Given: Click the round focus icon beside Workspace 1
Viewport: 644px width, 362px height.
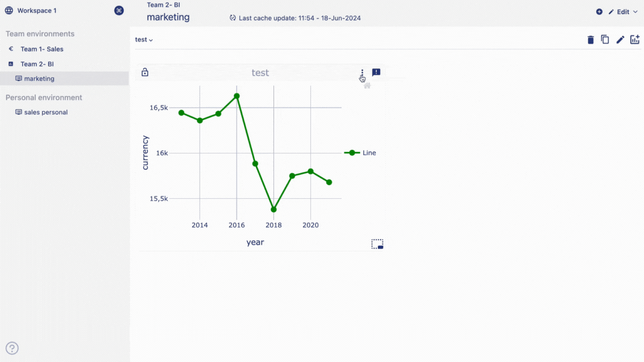Looking at the screenshot, I should [x=119, y=11].
